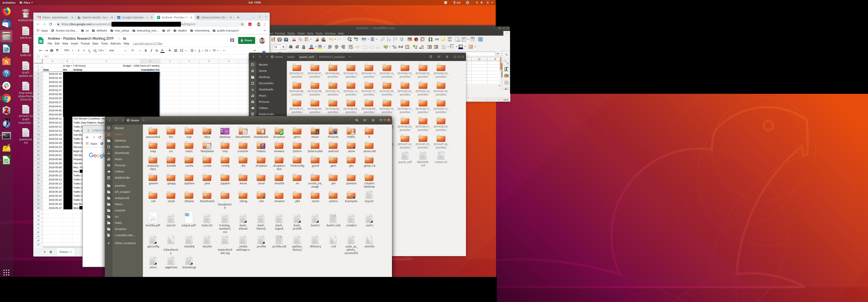
Task: Click the insert chart icon in LibreOffice Calc
Action: coord(416,39)
